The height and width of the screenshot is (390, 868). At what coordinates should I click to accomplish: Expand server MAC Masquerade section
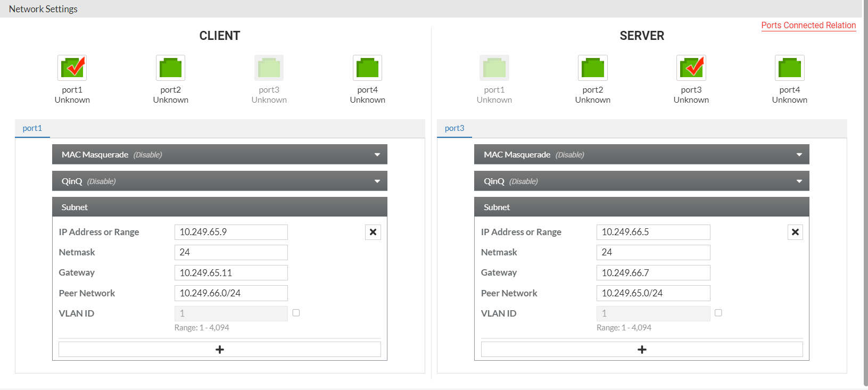point(642,154)
